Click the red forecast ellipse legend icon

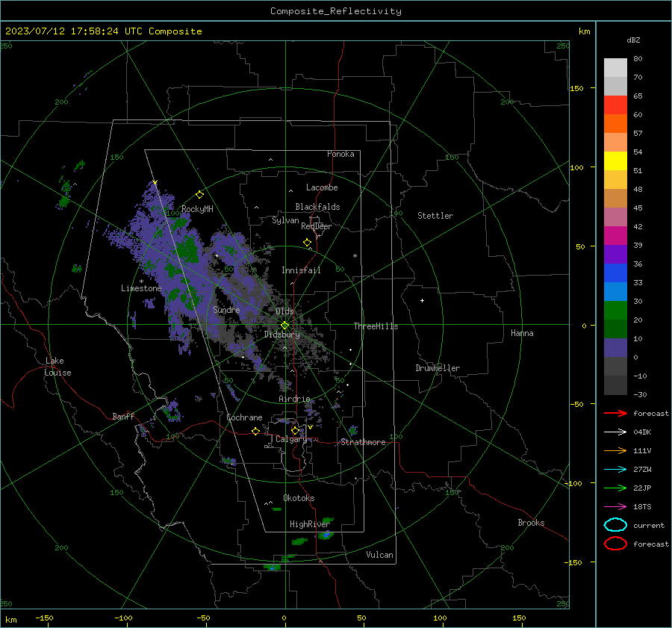tap(615, 544)
